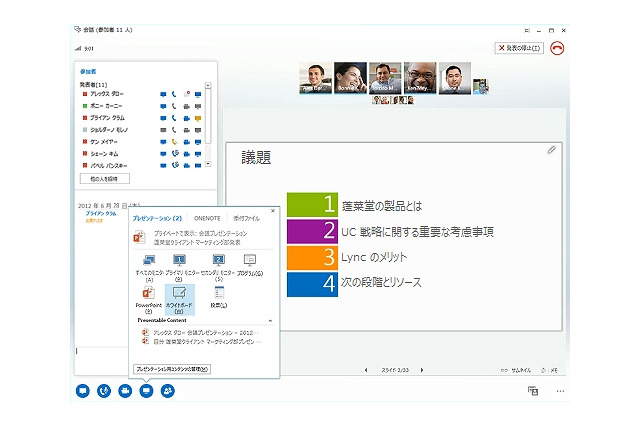Hang up call with red phone icon
Image resolution: width=640 pixels, height=426 pixels.
point(557,48)
